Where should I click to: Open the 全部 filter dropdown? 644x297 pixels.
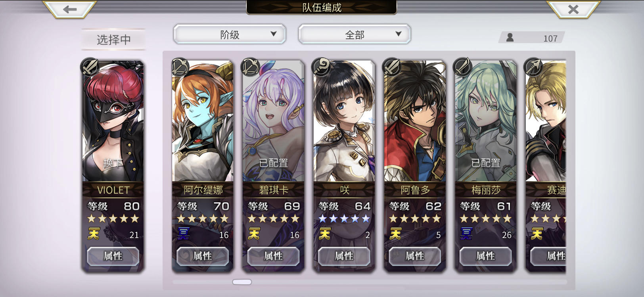[355, 34]
